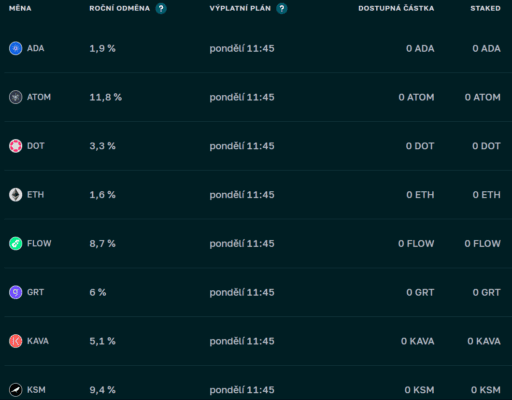Viewport: 512px width, 400px height.
Task: Click the KAVA coin icon
Action: click(15, 341)
